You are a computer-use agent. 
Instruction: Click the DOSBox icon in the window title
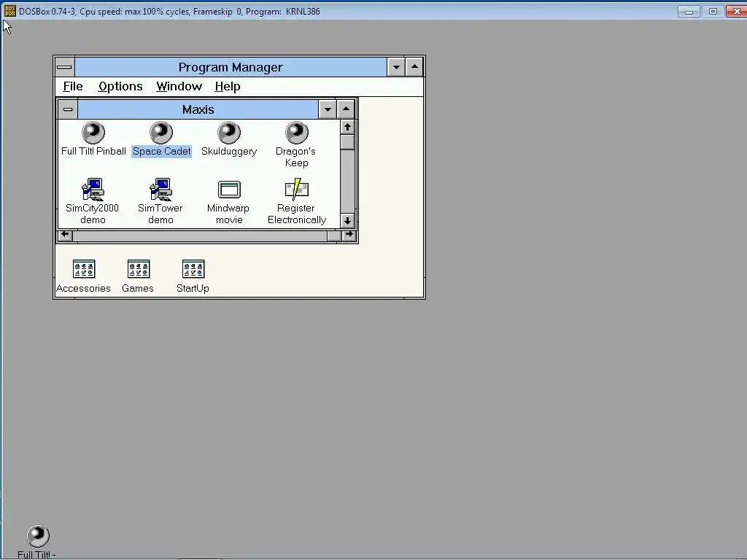point(9,11)
